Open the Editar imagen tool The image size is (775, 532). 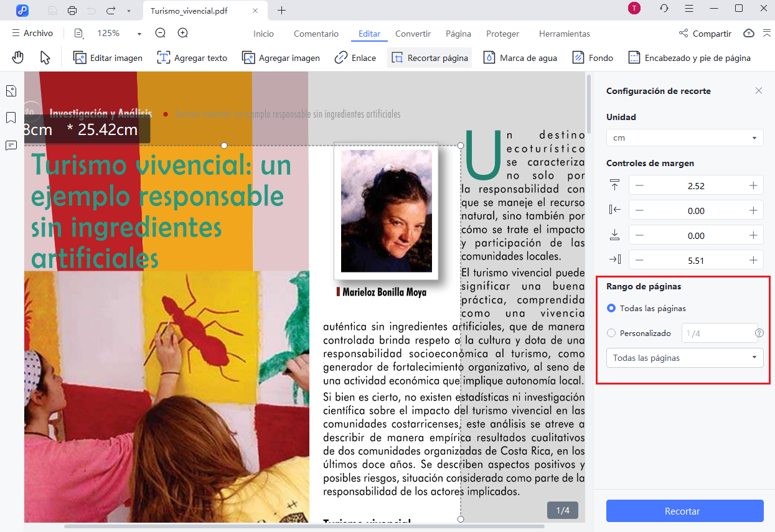tap(108, 57)
